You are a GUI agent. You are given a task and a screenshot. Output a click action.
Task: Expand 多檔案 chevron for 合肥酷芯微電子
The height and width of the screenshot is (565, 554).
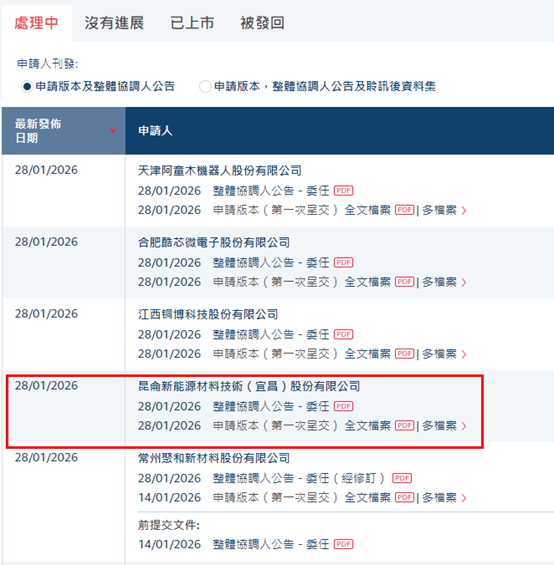click(464, 282)
